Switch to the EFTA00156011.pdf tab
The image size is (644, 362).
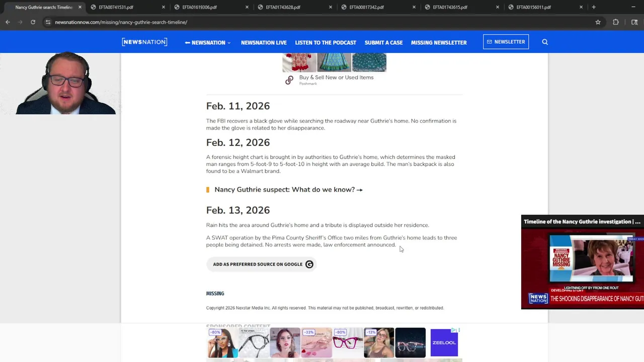(545, 7)
